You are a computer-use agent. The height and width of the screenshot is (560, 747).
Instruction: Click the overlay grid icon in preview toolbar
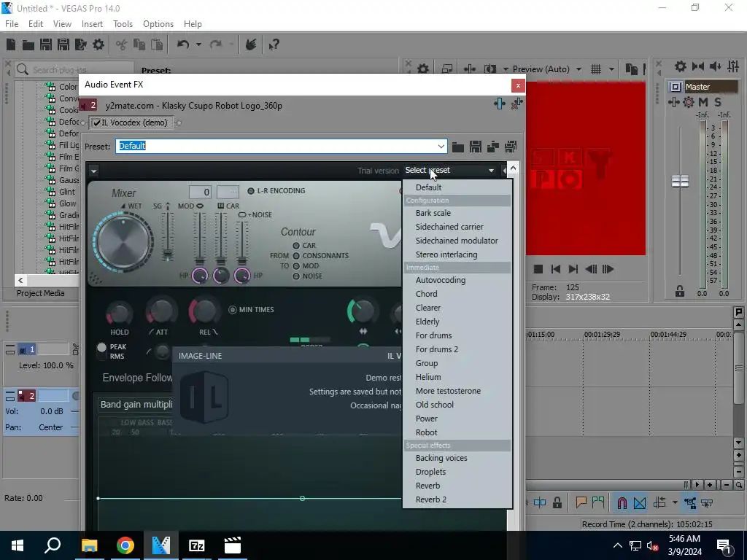click(x=596, y=69)
